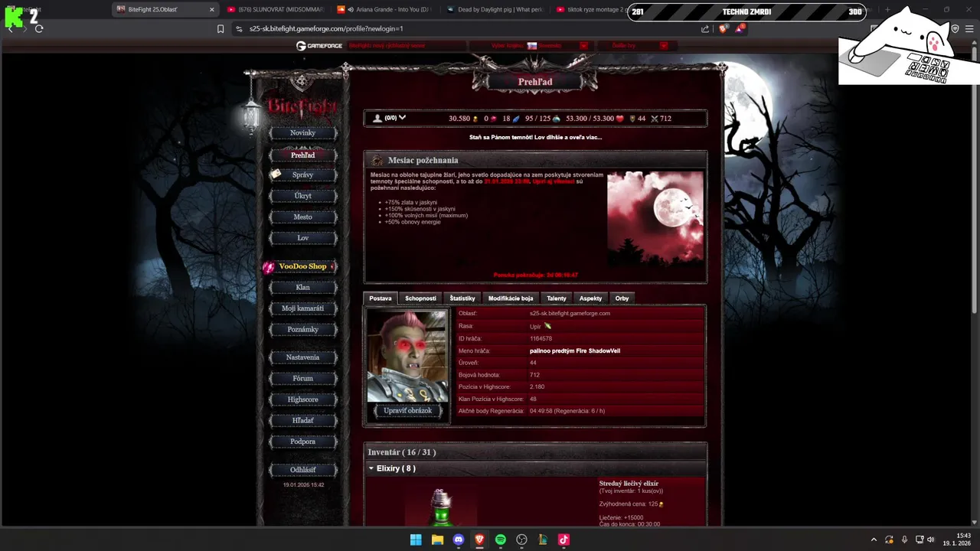This screenshot has height=551, width=980.
Task: Open the Talenty tab
Action: 557,298
